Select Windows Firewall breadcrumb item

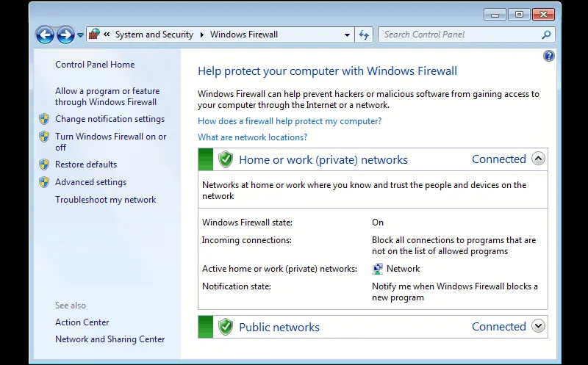(x=244, y=35)
